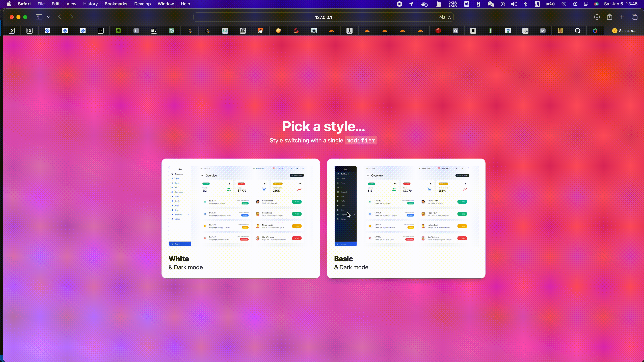
Task: Switch to the DEV pinned tab
Action: [x=154, y=31]
